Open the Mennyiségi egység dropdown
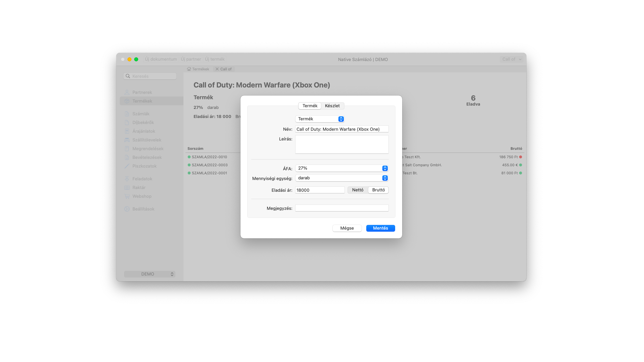Image resolution: width=644 pixels, height=362 pixels. click(385, 178)
